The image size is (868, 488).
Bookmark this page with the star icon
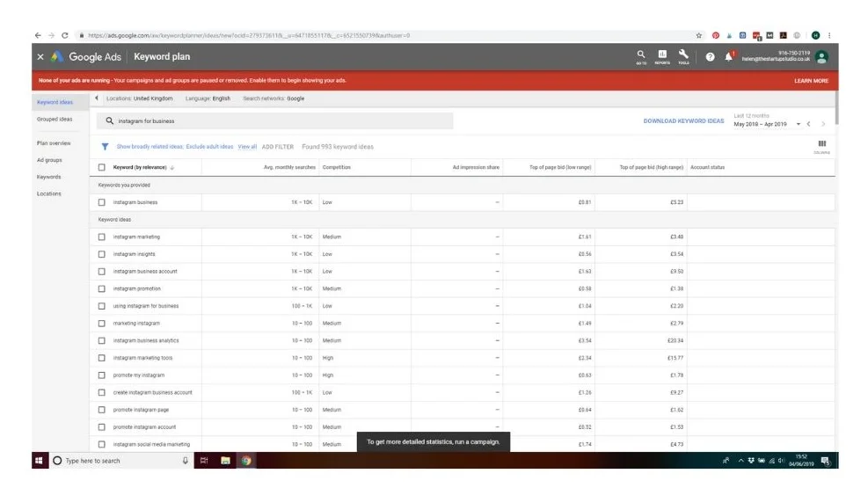click(x=698, y=35)
